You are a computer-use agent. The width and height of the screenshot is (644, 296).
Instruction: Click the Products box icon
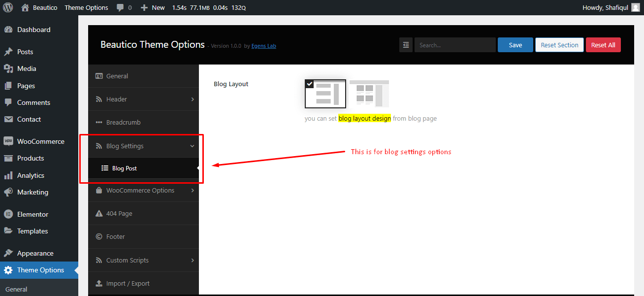click(x=8, y=158)
